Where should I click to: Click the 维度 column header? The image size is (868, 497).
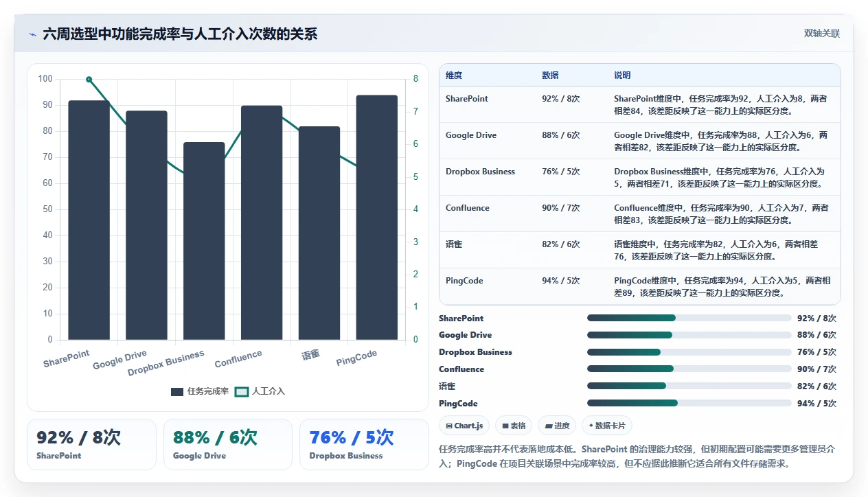click(454, 76)
